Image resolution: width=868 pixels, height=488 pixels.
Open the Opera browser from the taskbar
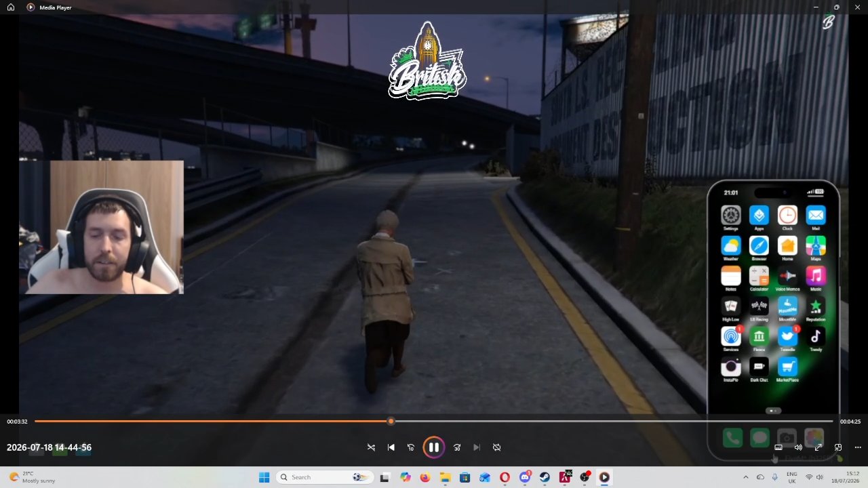[505, 477]
